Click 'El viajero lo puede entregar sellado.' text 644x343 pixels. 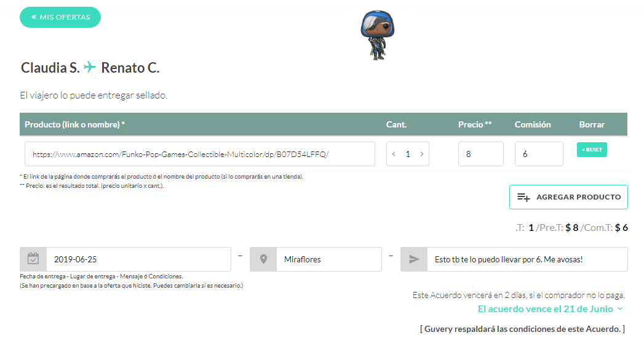[x=93, y=95]
